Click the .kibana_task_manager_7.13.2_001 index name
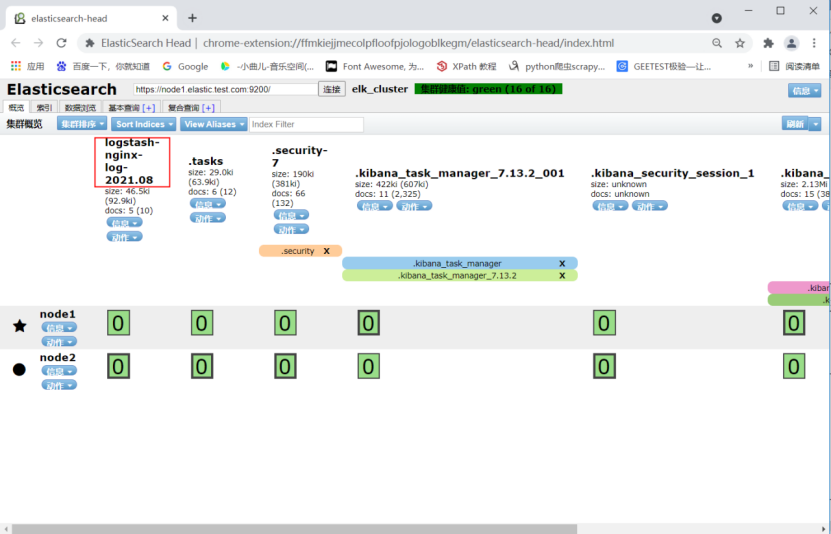 coord(459,173)
